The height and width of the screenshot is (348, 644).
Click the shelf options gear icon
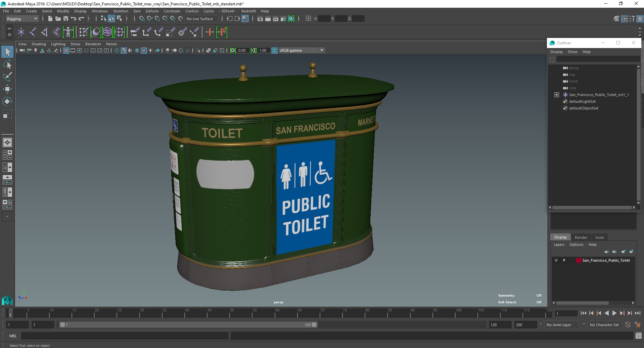click(9, 35)
